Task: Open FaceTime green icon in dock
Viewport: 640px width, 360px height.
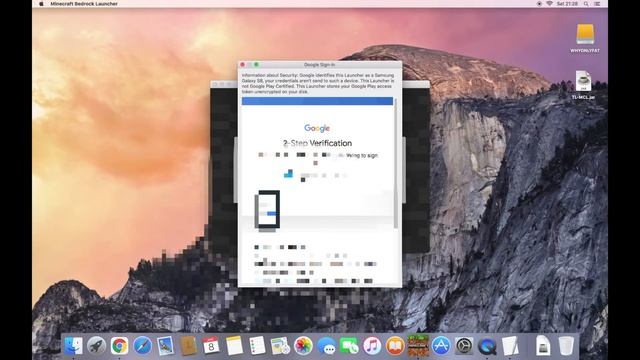Action: coord(349,346)
